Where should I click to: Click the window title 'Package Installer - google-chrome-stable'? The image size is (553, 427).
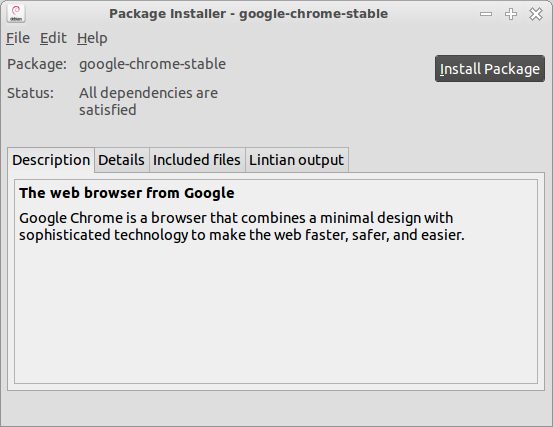[x=248, y=14]
